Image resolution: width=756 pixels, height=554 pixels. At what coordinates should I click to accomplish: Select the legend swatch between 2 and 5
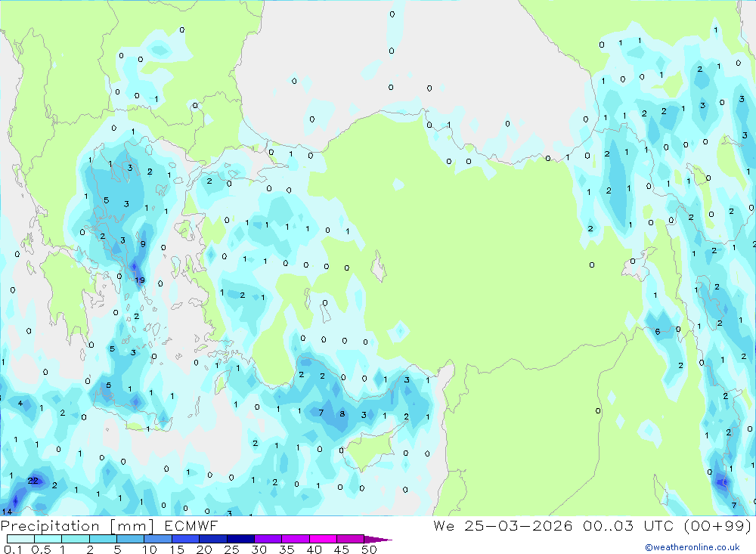coord(103,539)
